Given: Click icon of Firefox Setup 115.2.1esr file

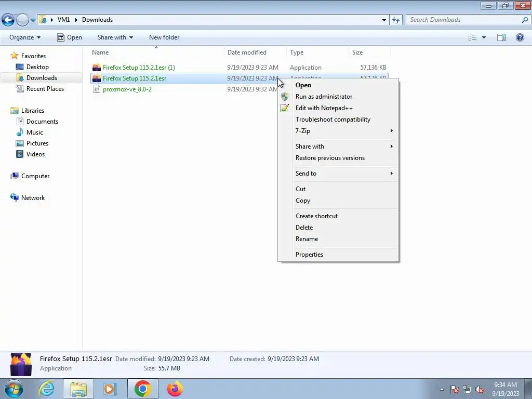Looking at the screenshot, I should coord(97,78).
